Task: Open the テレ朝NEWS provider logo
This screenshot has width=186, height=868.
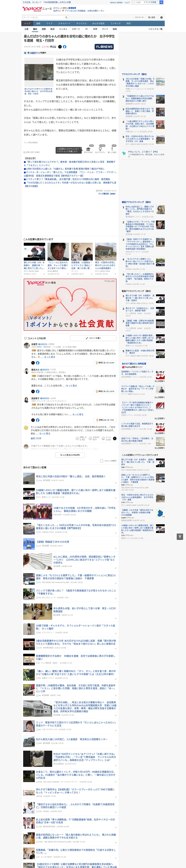Action: pos(104,47)
